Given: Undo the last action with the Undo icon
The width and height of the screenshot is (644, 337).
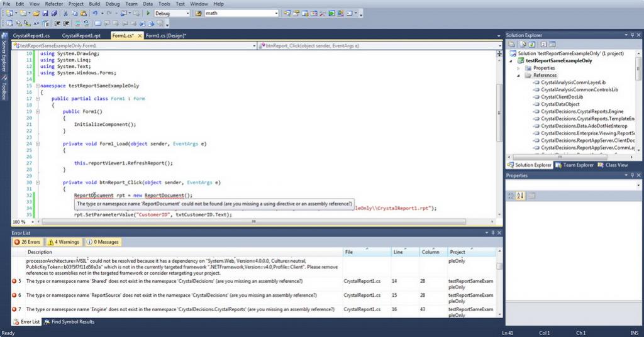Looking at the screenshot, I should click(x=95, y=13).
